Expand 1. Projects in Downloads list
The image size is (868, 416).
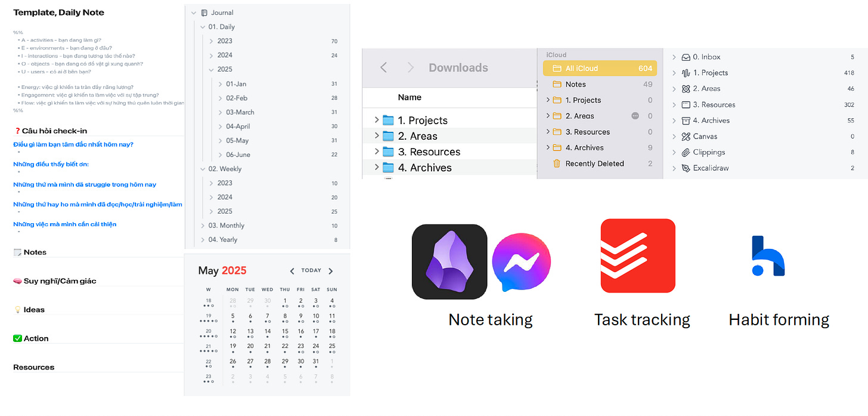pyautogui.click(x=376, y=121)
